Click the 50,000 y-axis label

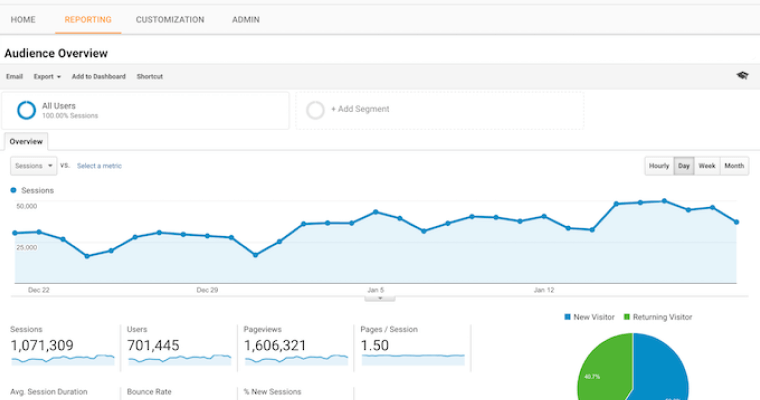(x=27, y=206)
